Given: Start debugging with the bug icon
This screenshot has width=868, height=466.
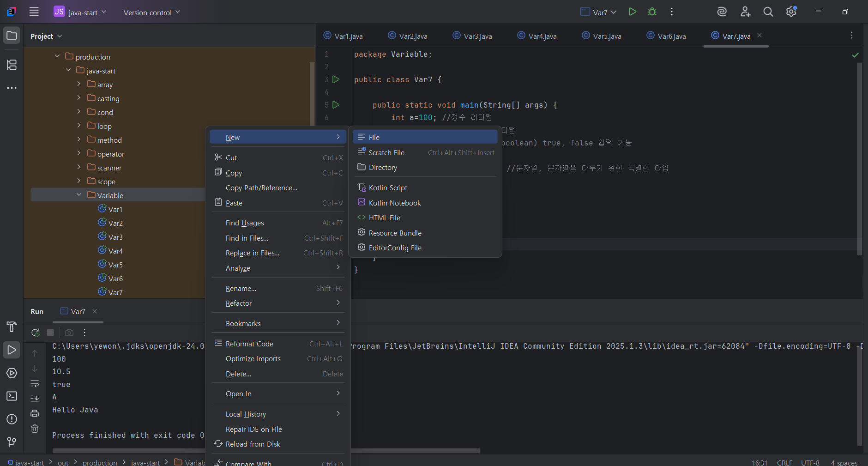Looking at the screenshot, I should (652, 12).
